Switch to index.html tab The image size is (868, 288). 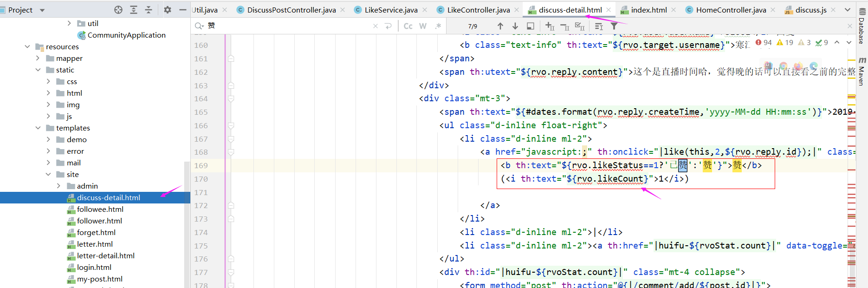pyautogui.click(x=649, y=10)
